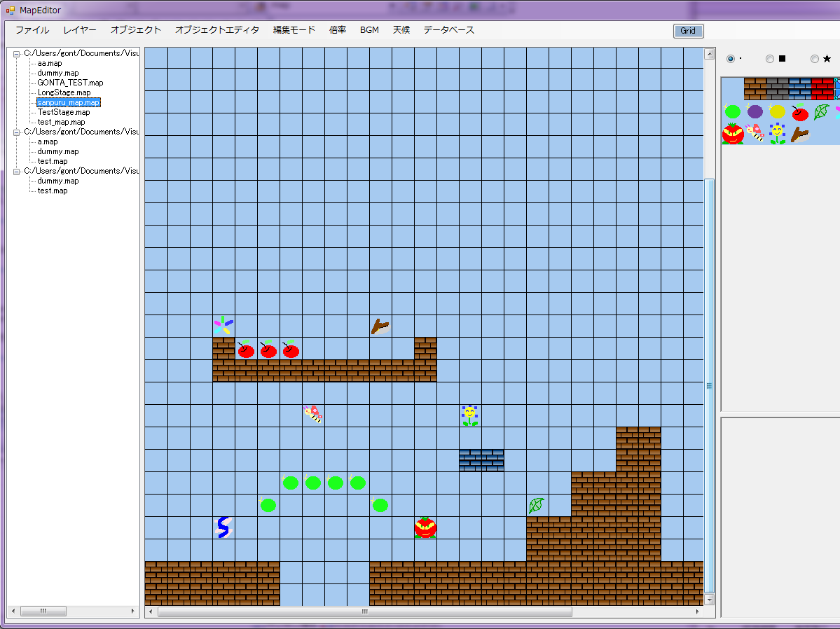
Task: Select the smiling flower in the palette
Action: [778, 133]
